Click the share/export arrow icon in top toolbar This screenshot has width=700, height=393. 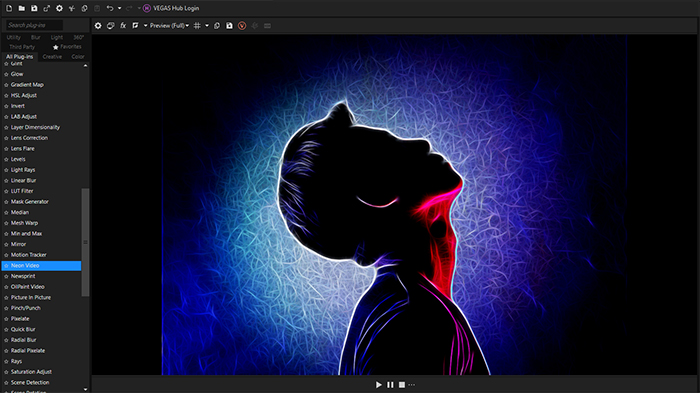pos(46,8)
